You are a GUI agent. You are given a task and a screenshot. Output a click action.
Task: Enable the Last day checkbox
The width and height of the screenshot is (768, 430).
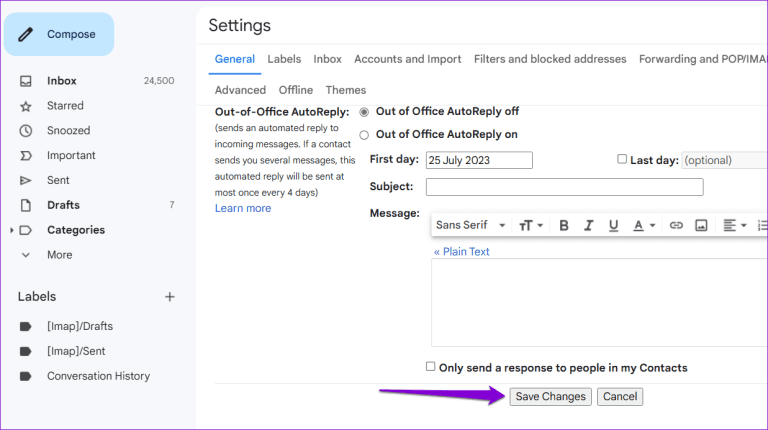622,159
